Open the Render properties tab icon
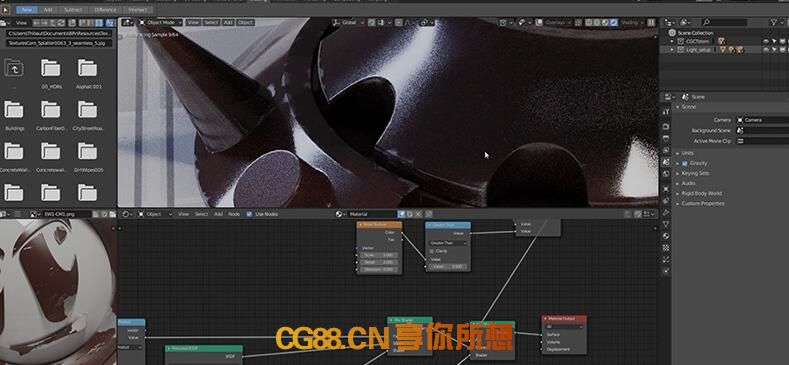Screen dimensions: 789x365 tap(666, 126)
